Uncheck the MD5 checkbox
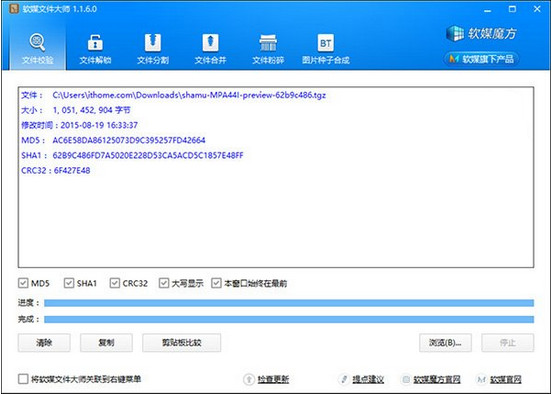 coord(23,283)
